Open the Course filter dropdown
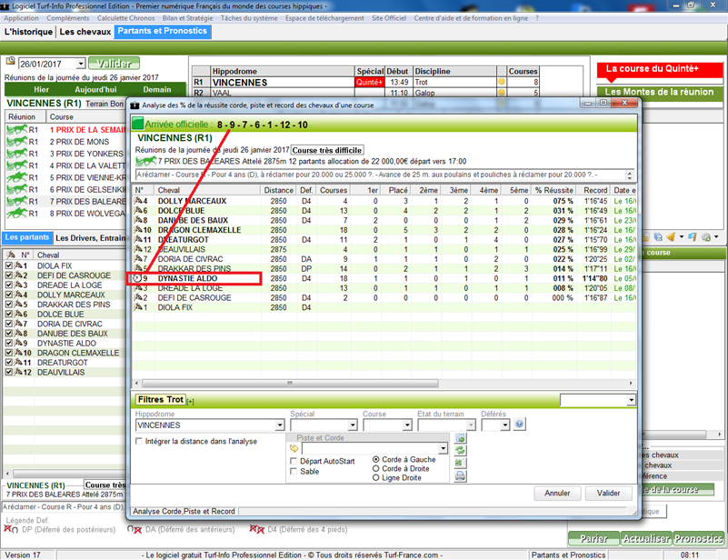Screen dimensions: 728x560 pos(406,425)
